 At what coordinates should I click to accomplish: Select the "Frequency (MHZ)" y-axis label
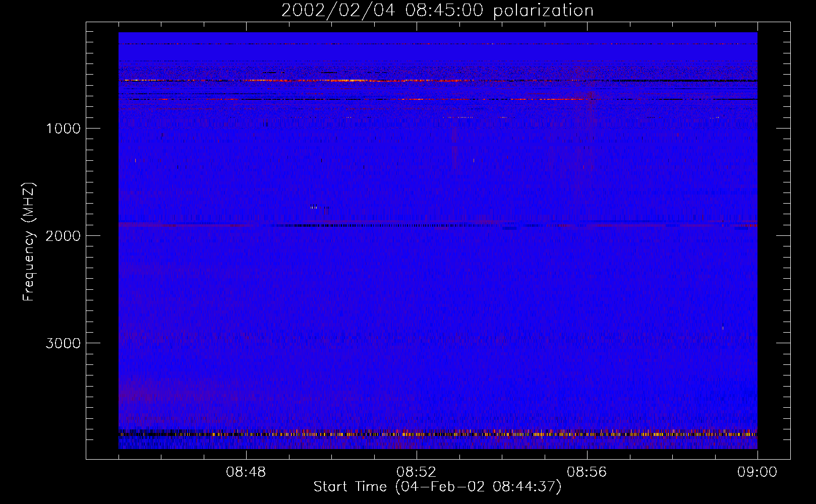29,242
